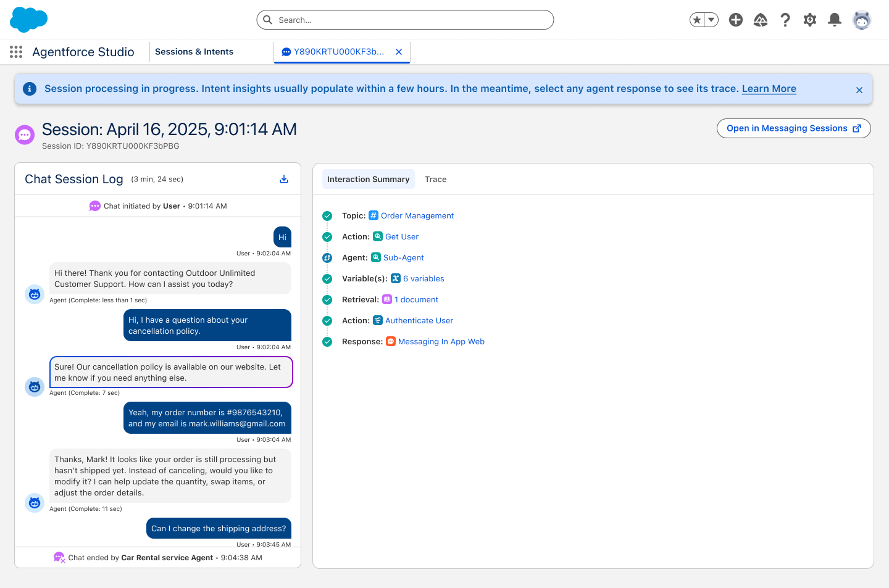889x588 pixels.
Task: Open the 1 document retrieval link
Action: point(417,300)
